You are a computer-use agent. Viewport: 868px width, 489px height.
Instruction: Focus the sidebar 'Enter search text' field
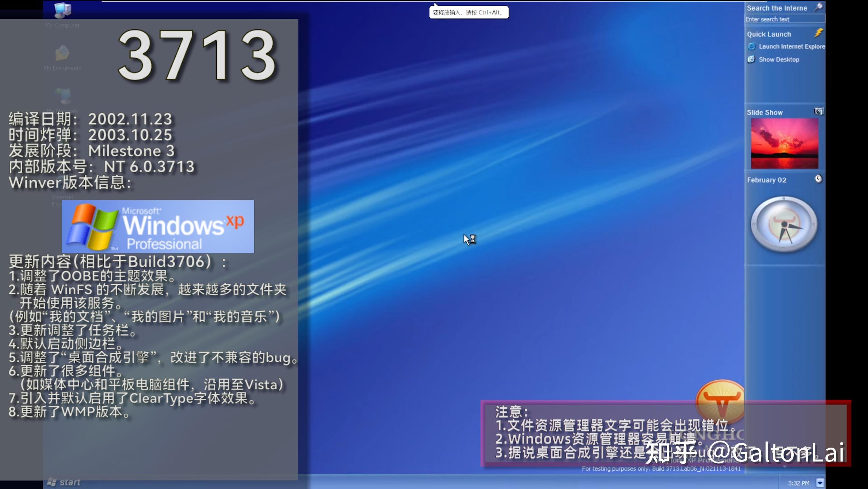(785, 19)
